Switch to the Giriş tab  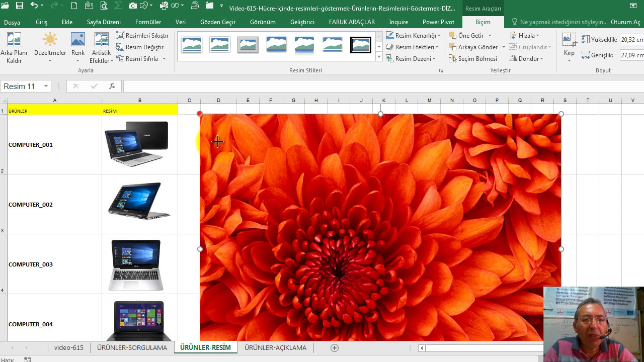click(41, 22)
